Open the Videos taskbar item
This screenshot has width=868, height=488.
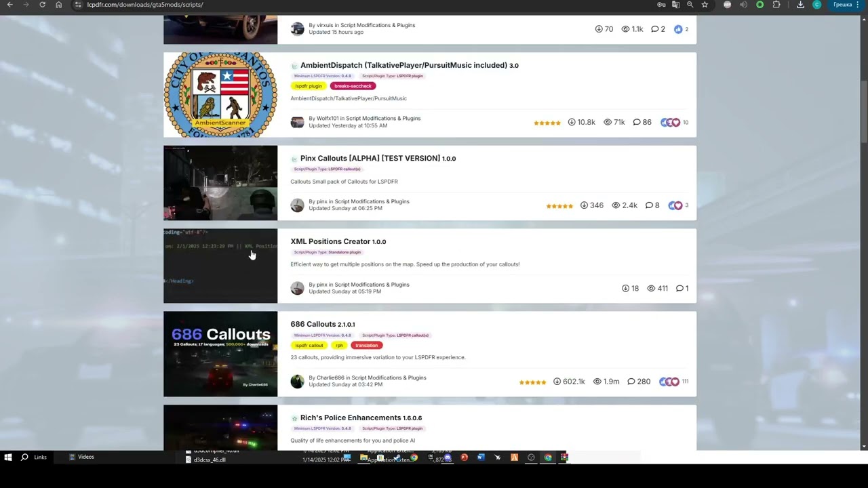point(81,457)
